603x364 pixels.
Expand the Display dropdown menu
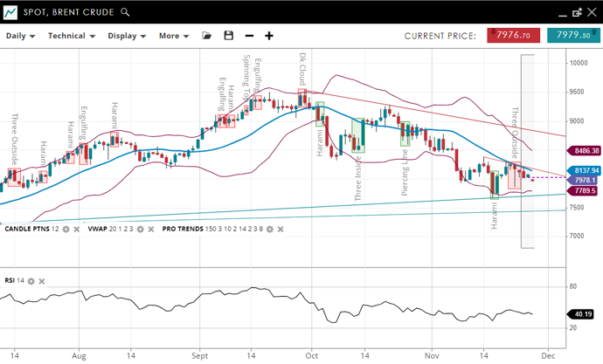pyautogui.click(x=128, y=36)
